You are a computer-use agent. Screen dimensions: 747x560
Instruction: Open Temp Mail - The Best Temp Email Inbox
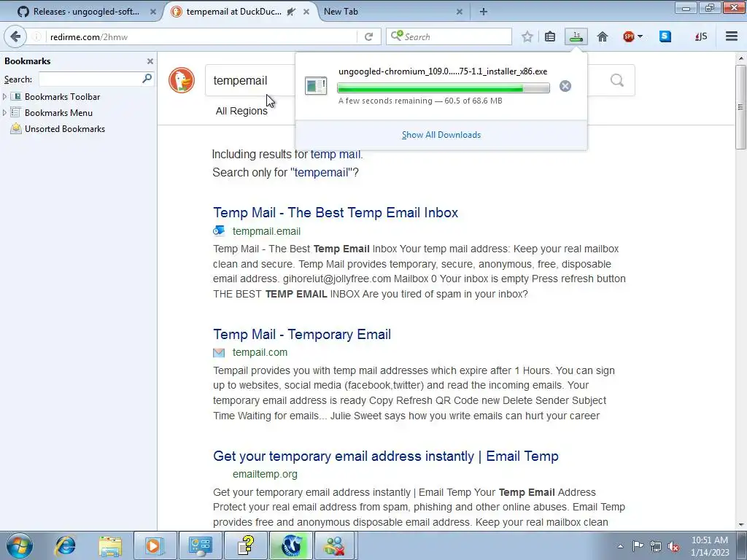coord(336,212)
